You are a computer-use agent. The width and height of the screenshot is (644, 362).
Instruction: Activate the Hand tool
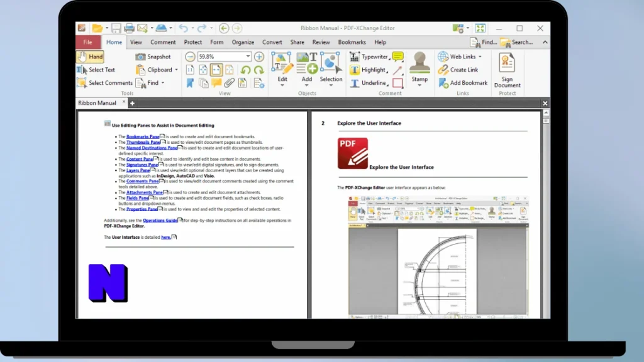(90, 57)
